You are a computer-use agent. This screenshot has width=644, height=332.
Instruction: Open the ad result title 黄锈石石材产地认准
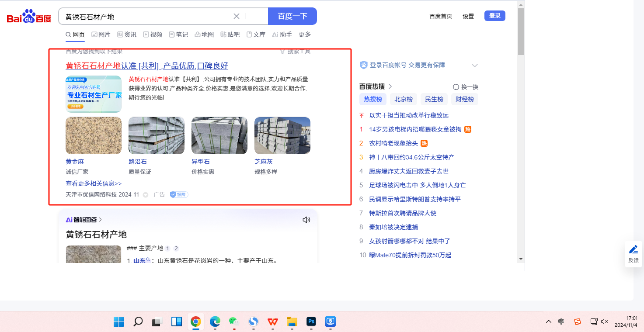point(147,66)
